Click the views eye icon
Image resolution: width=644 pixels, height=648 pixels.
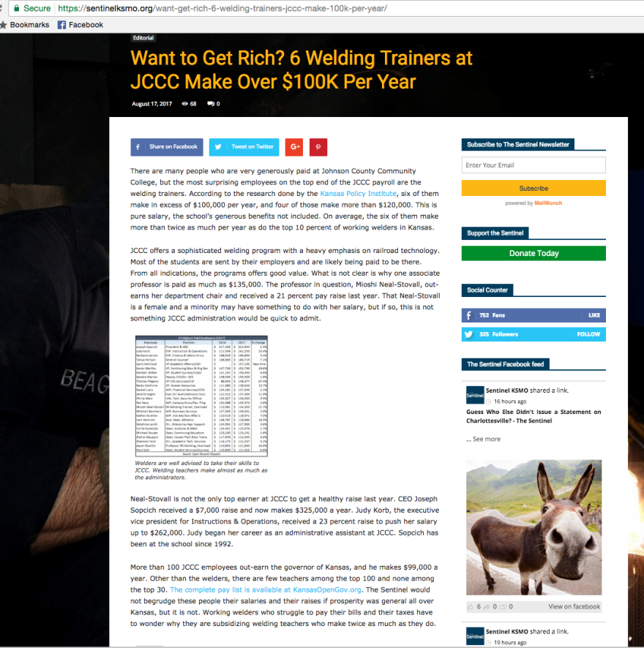(x=185, y=104)
